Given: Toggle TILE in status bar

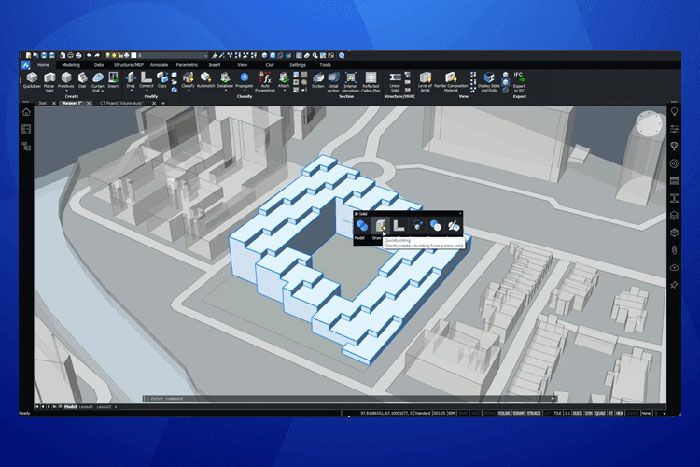Looking at the screenshot, I should coord(558,413).
